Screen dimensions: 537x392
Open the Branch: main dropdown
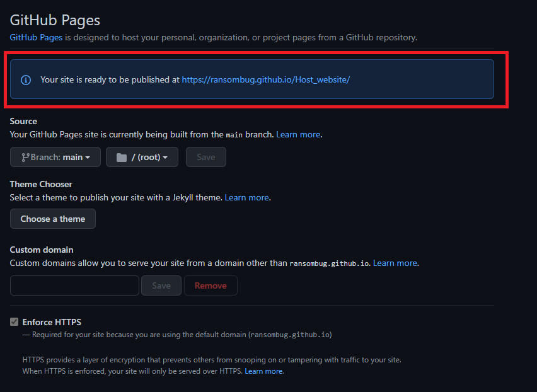55,157
